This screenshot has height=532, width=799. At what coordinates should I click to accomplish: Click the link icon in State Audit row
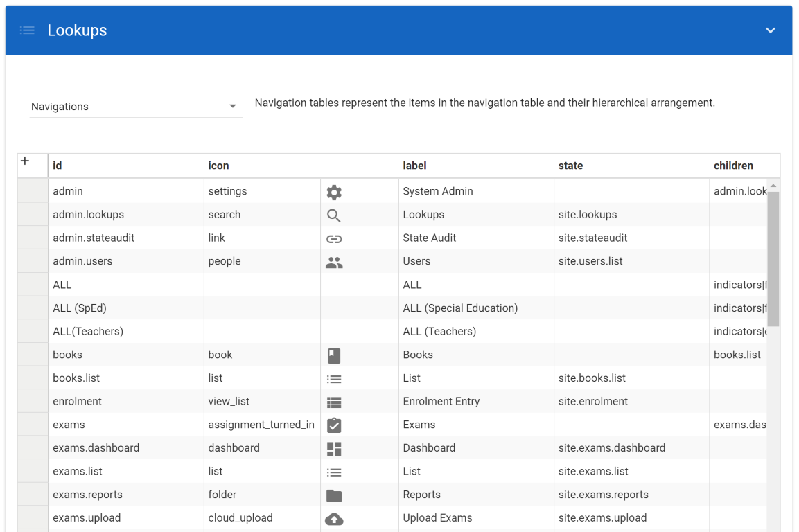[334, 239]
